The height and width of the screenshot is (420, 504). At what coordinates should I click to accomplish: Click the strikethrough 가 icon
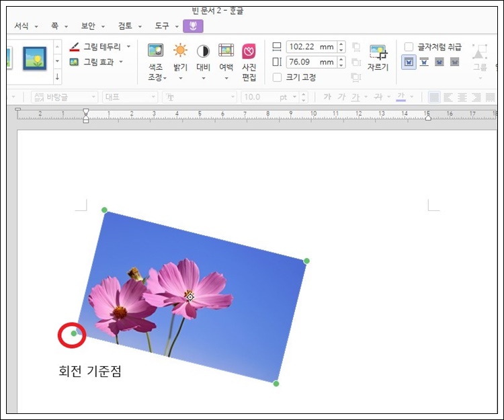[378, 97]
